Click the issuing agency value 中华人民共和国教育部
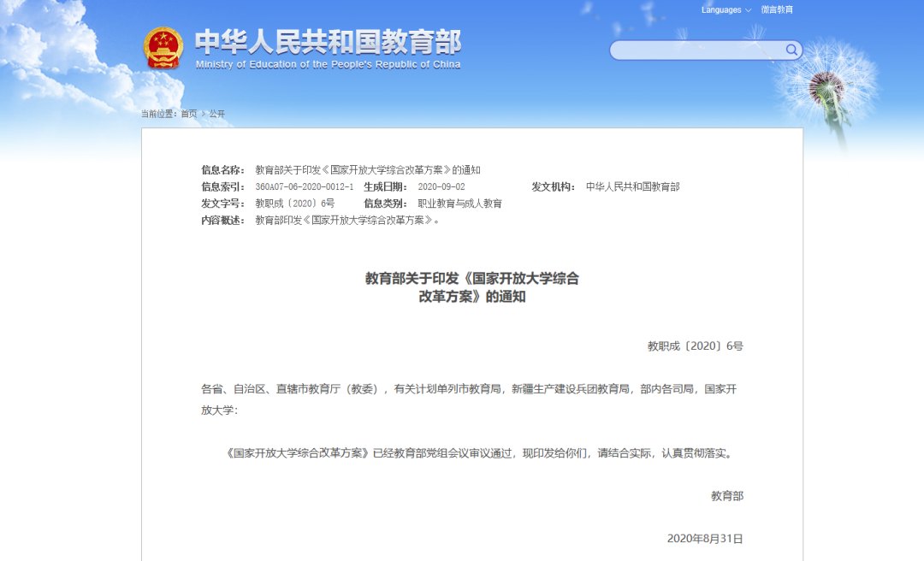This screenshot has height=561, width=924. pos(632,186)
